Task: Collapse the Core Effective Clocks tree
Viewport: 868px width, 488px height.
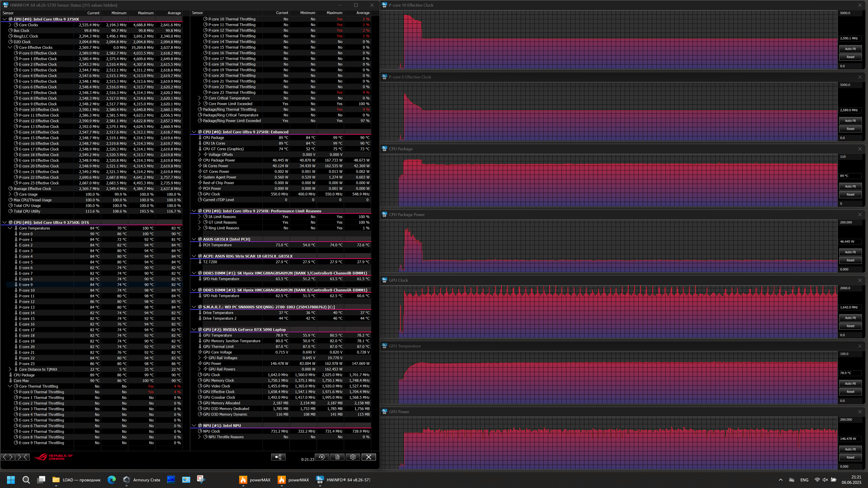Action: pyautogui.click(x=10, y=47)
